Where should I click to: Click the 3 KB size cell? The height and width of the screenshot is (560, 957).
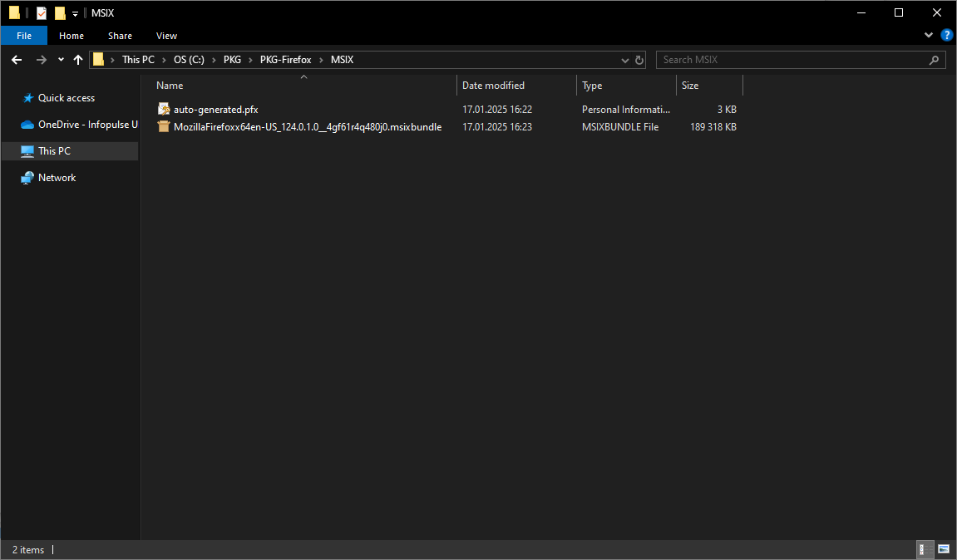coord(727,110)
